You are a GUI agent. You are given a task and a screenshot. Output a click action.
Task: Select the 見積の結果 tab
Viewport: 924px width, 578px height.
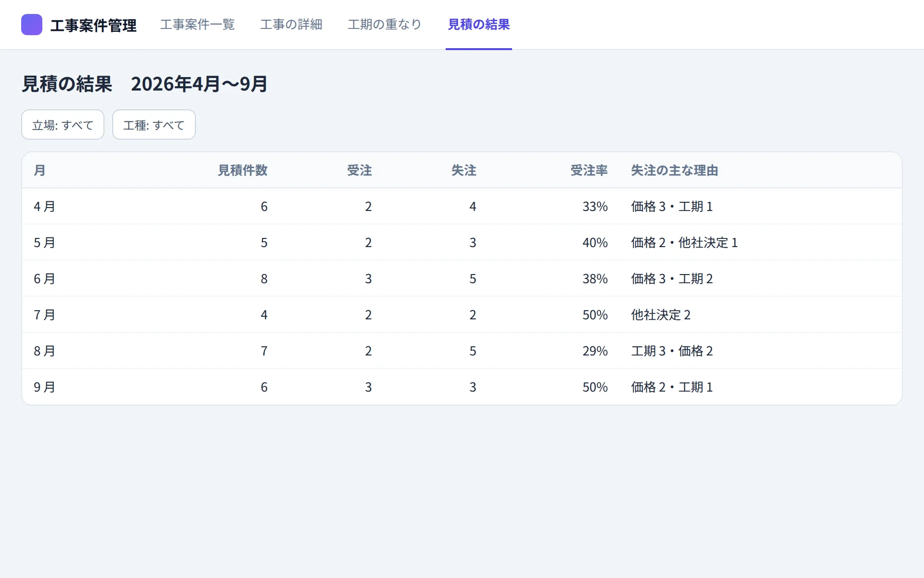(x=479, y=25)
